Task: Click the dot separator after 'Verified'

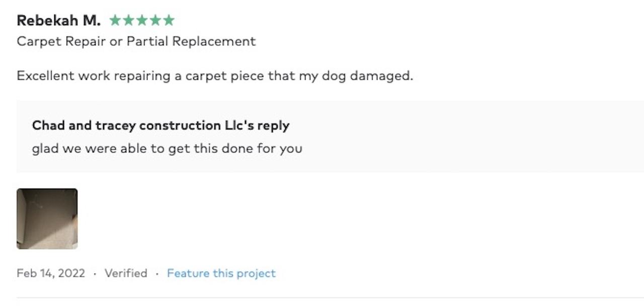Action: (157, 274)
